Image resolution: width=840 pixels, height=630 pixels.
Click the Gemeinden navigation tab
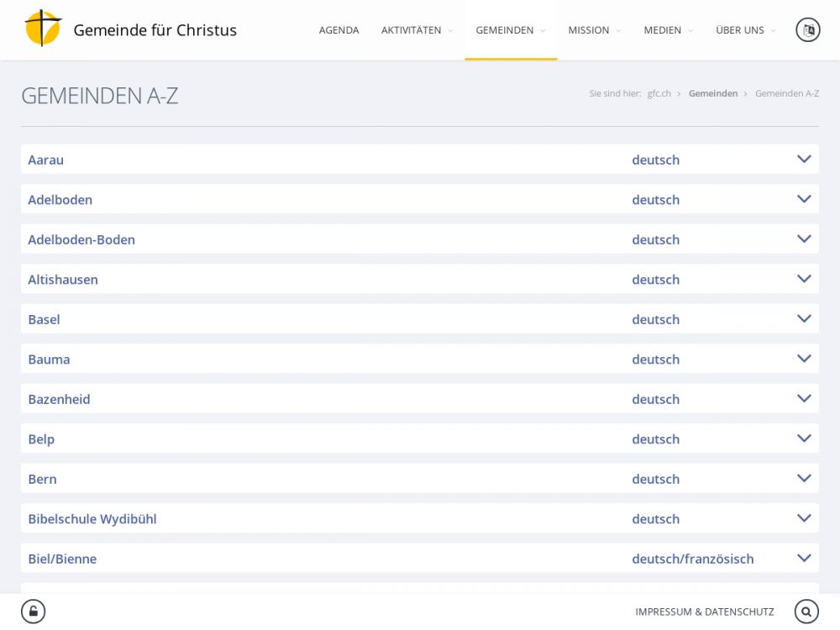click(510, 30)
